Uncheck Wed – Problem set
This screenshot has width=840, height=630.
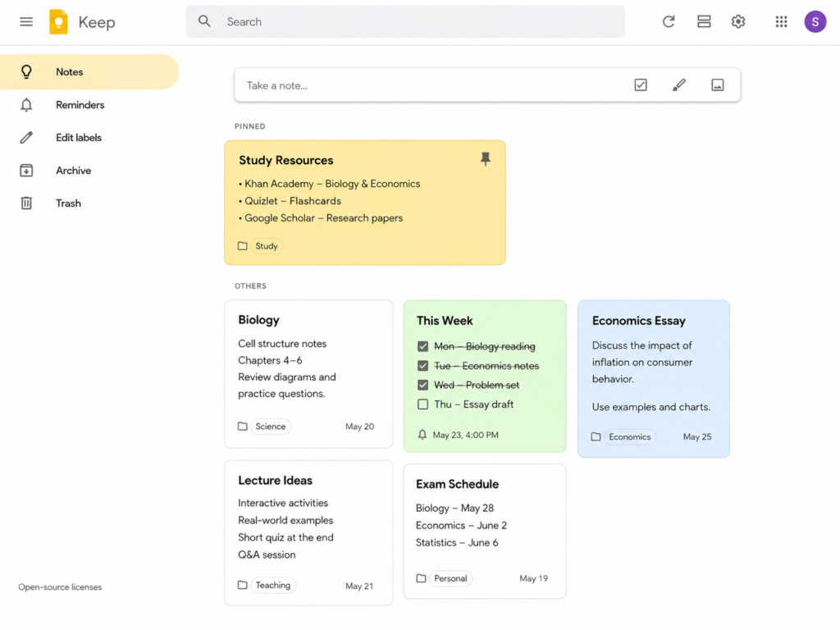[422, 386]
